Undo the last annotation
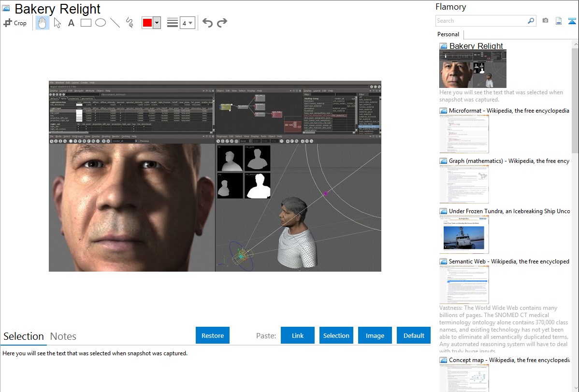The image size is (579, 392). 207,23
